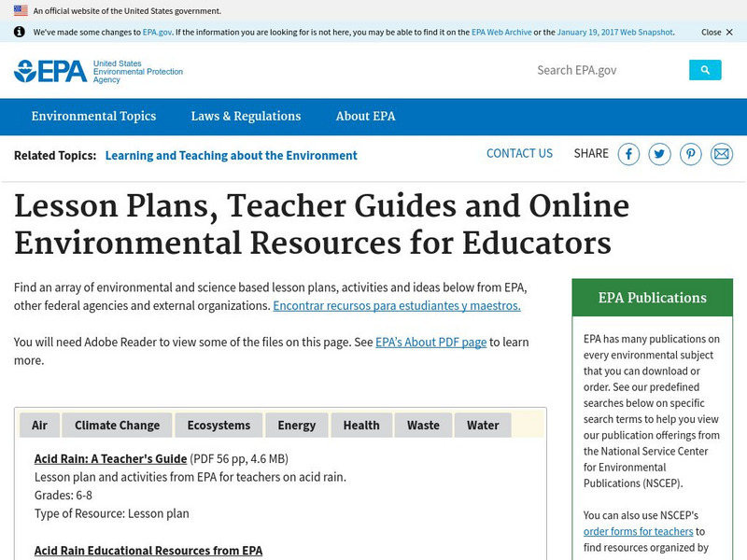Share page on Twitter

pos(660,154)
